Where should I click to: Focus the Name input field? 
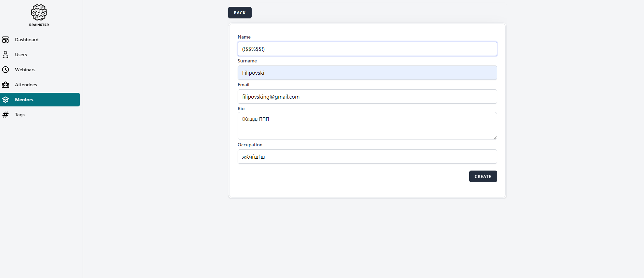(367, 49)
